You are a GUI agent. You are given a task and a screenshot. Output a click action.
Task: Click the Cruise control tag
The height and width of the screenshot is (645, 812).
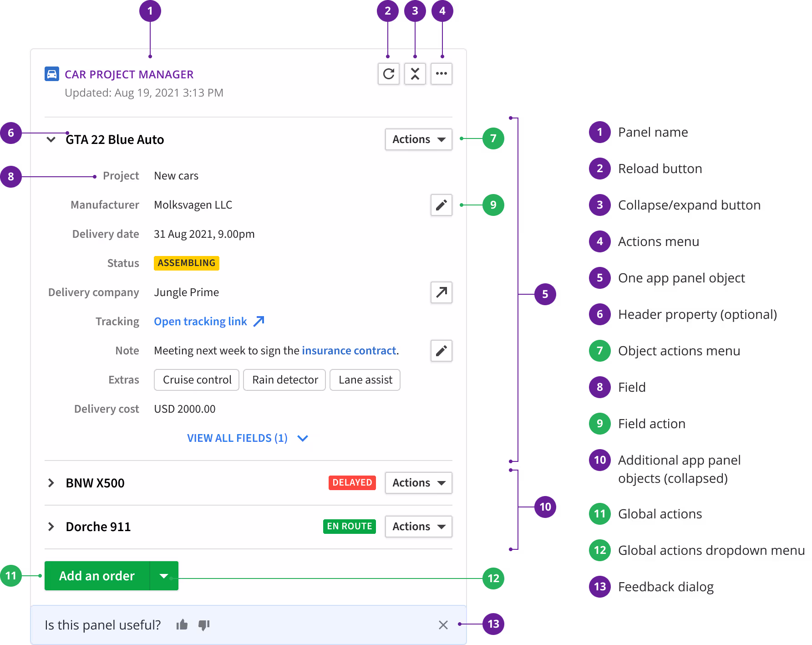(x=197, y=380)
